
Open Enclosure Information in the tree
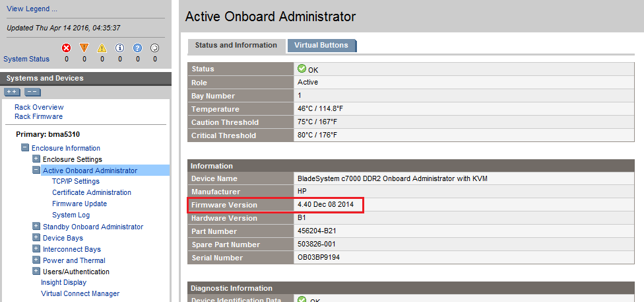point(66,148)
